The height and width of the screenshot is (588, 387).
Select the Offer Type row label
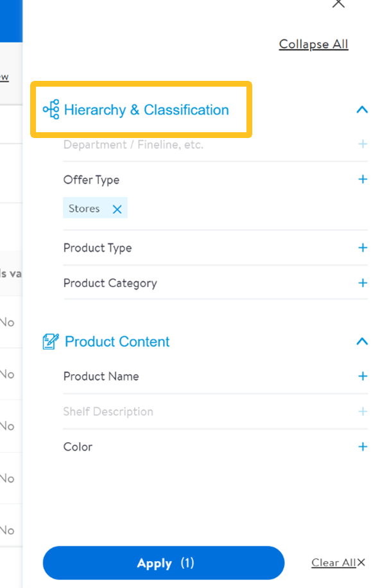[91, 180]
